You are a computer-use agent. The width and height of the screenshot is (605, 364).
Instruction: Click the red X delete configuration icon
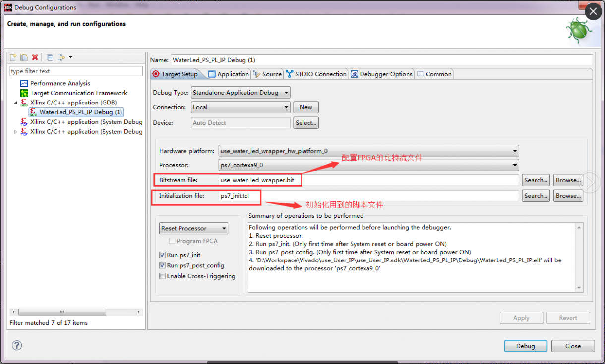pyautogui.click(x=35, y=57)
